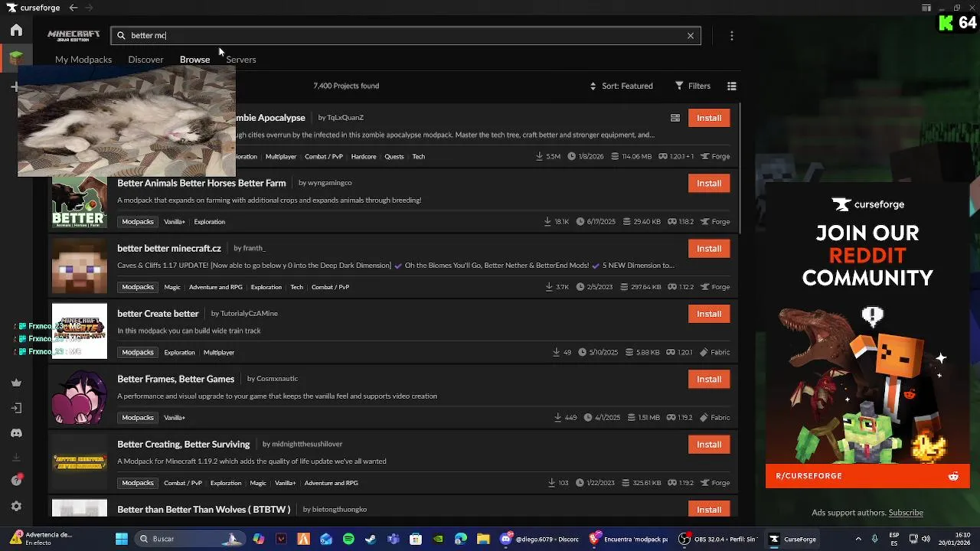Image resolution: width=980 pixels, height=551 pixels.
Task: Open author link Cosmxnautic
Action: click(x=277, y=379)
